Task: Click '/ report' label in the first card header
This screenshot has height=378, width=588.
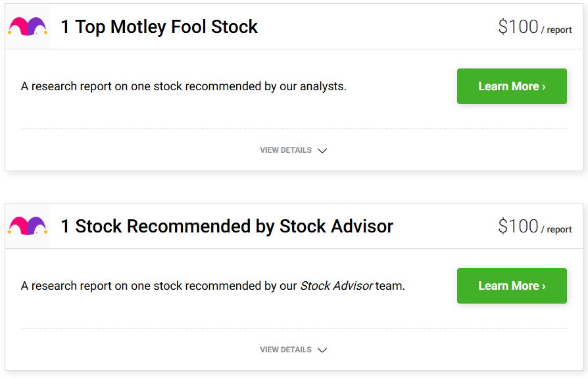Action: [x=556, y=30]
